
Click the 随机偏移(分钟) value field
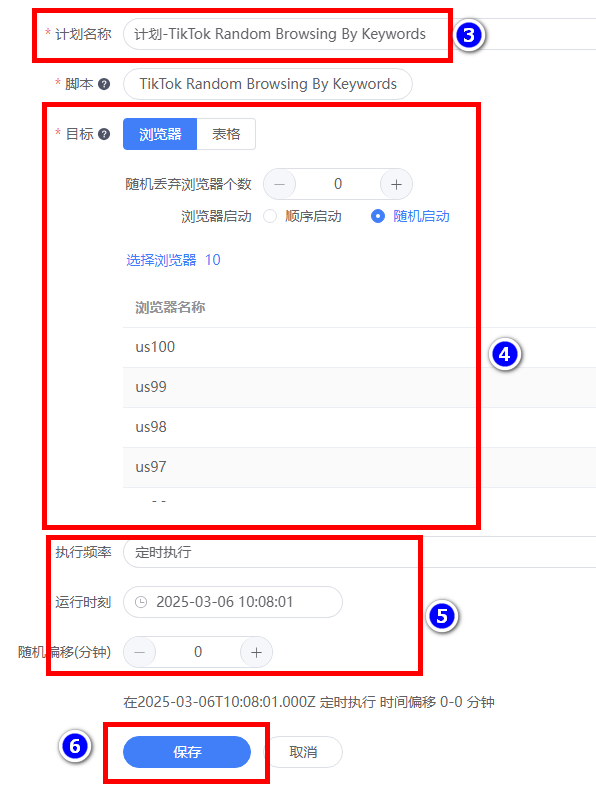[x=198, y=652]
